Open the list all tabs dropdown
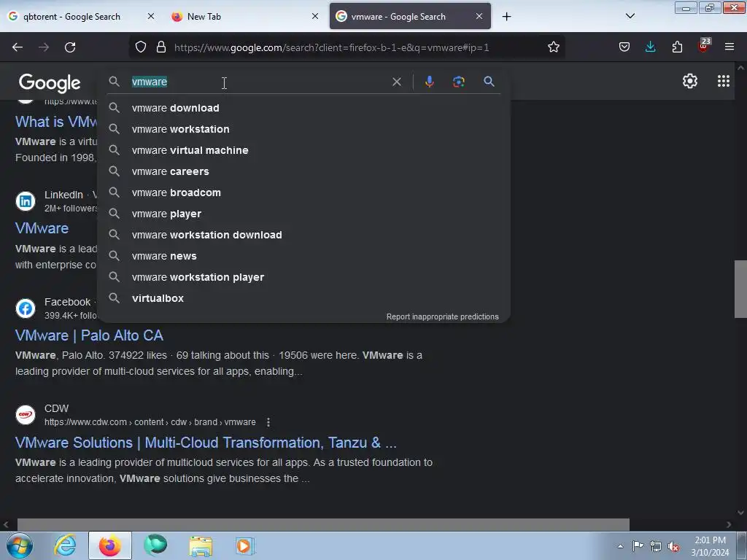Image resolution: width=747 pixels, height=560 pixels. 630,16
